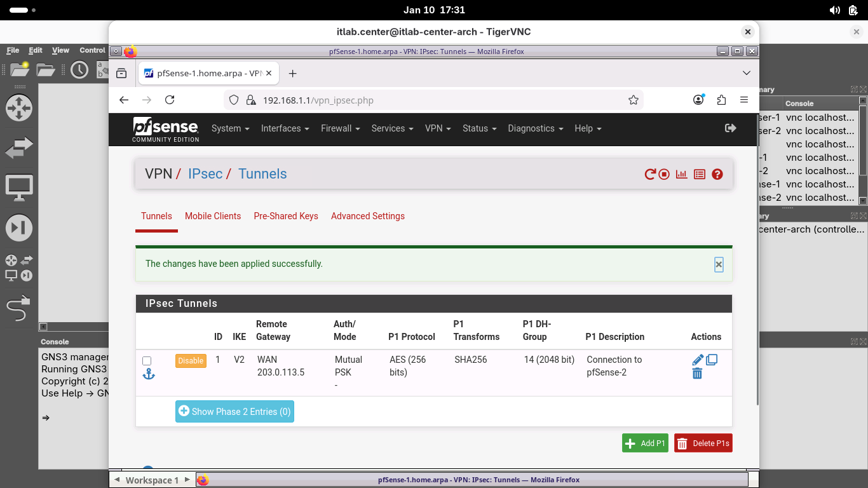Click the green Add P1 button
Viewport: 868px width, 488px height.
pos(645,444)
